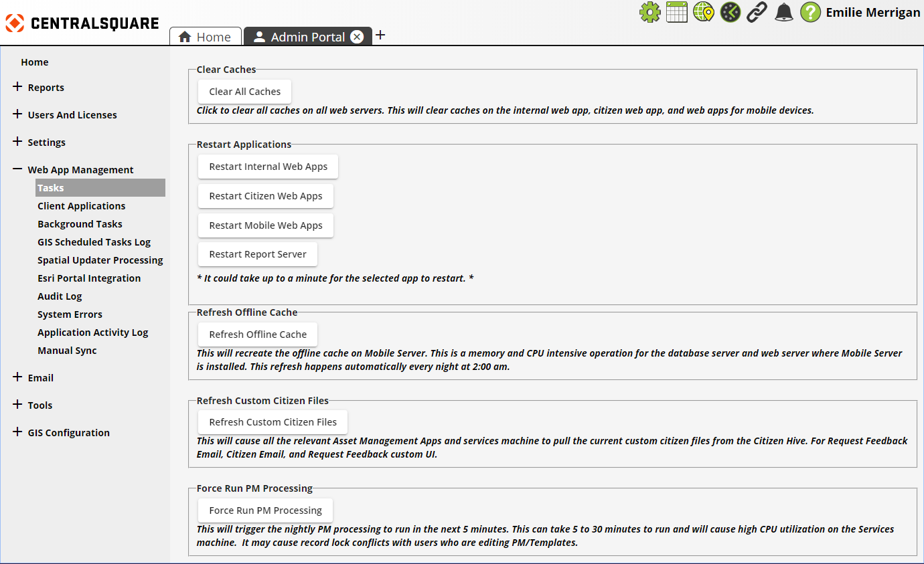Expand Users And Licenses in sidebar
This screenshot has width=924, height=564.
(17, 114)
